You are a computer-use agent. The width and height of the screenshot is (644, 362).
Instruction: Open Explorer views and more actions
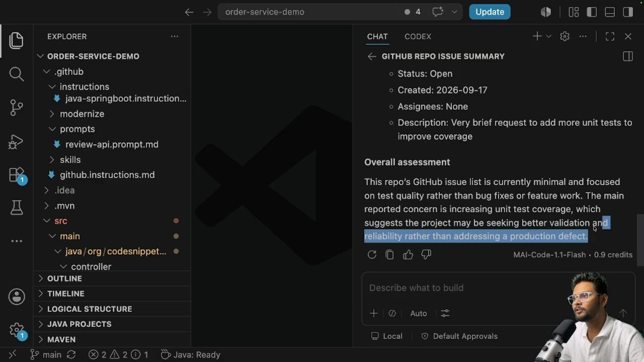(174, 36)
